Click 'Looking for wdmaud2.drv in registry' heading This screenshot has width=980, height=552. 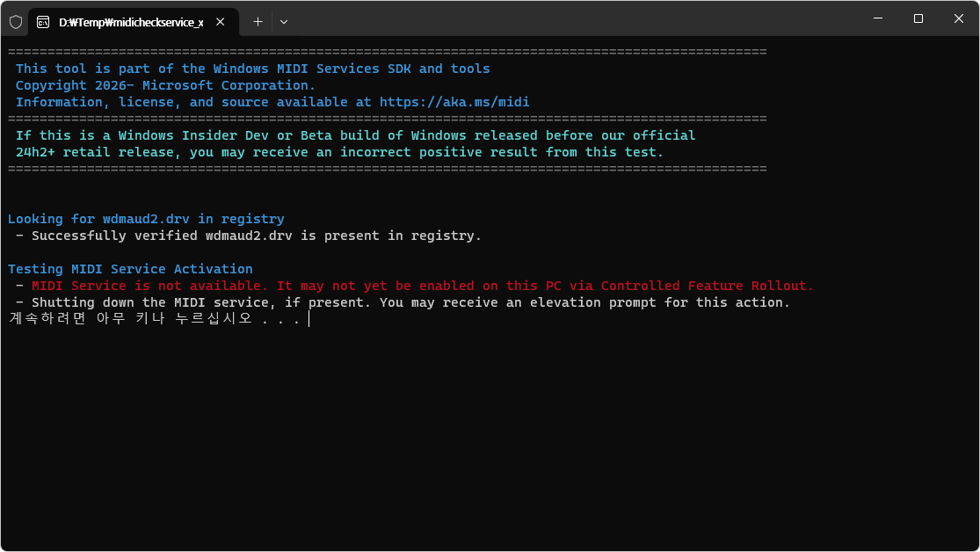[146, 219]
